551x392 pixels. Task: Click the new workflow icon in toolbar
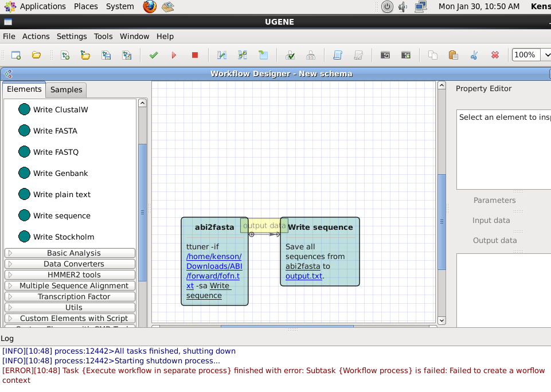coord(16,55)
